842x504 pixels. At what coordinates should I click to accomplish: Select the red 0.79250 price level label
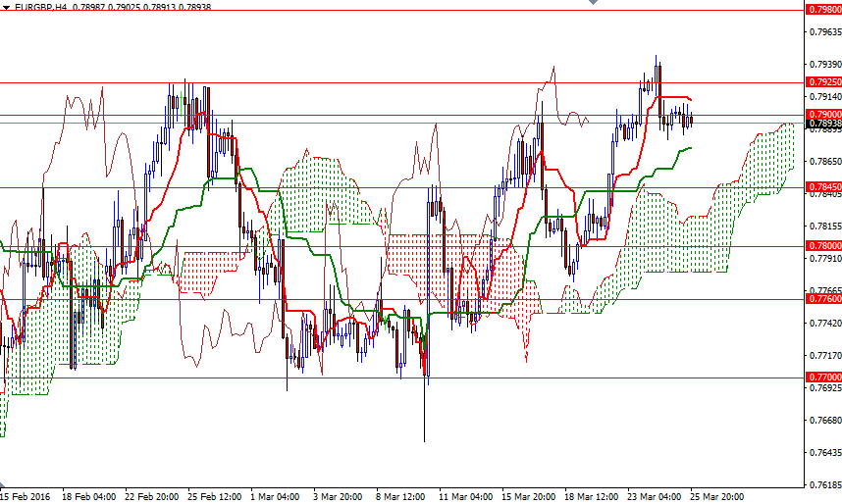[824, 82]
